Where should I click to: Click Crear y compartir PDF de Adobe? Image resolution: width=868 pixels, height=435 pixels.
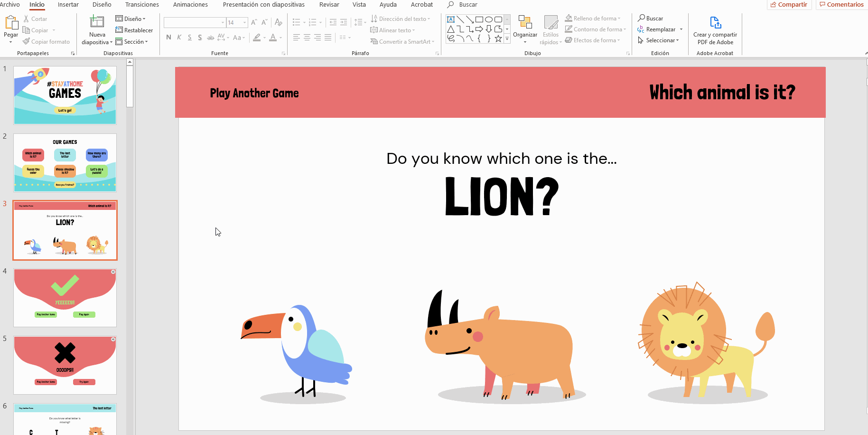tap(715, 30)
